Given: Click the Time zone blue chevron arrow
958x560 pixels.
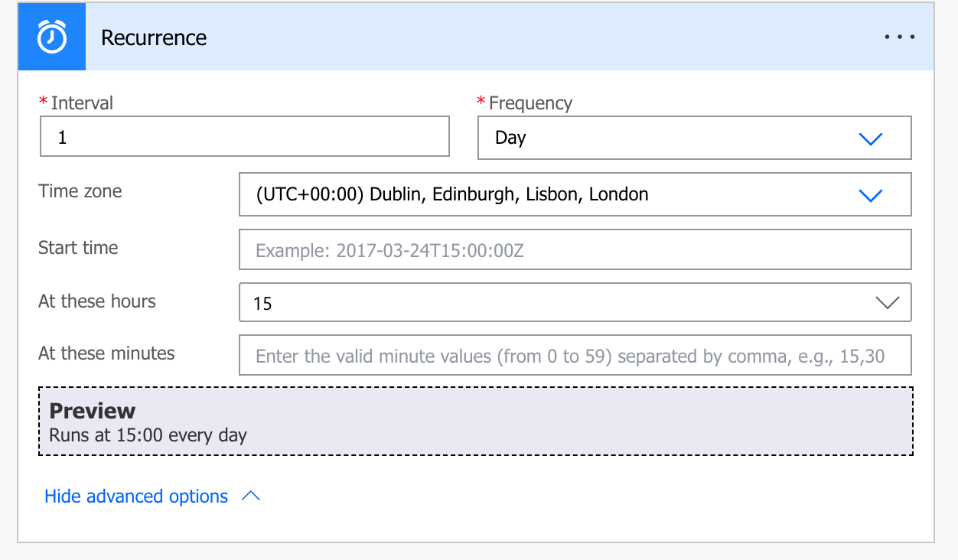Looking at the screenshot, I should 871,195.
